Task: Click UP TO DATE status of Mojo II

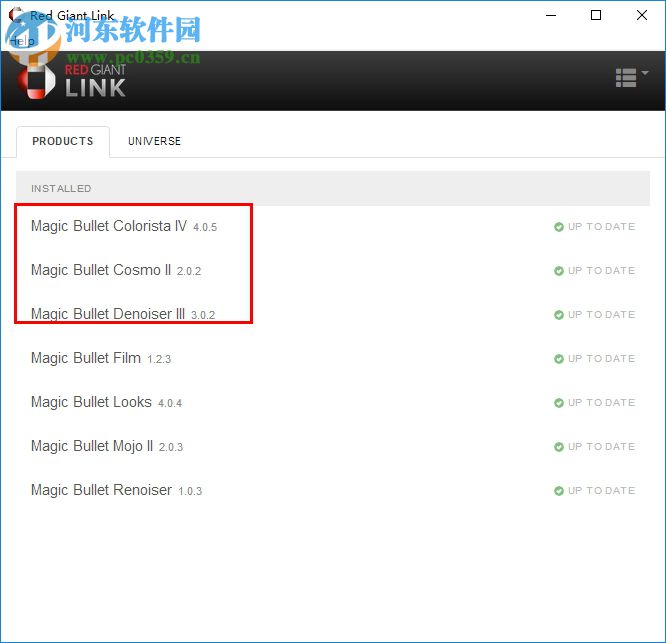Action: (x=601, y=447)
